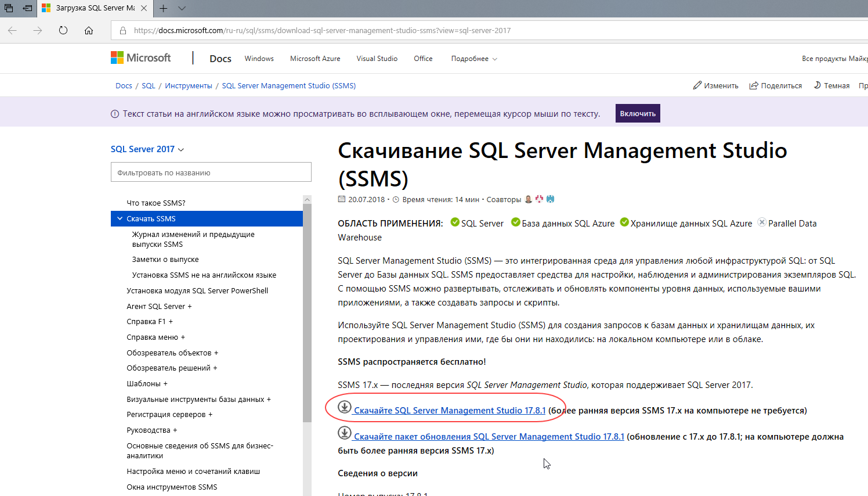The width and height of the screenshot is (868, 496).
Task: Click the browser forward arrow
Action: pyautogui.click(x=38, y=30)
